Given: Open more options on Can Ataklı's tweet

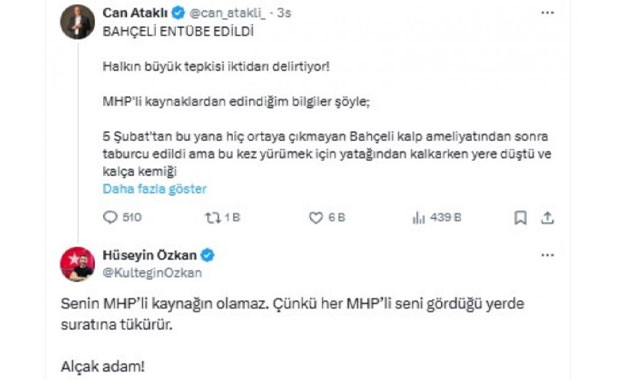Looking at the screenshot, I should coord(547,13).
